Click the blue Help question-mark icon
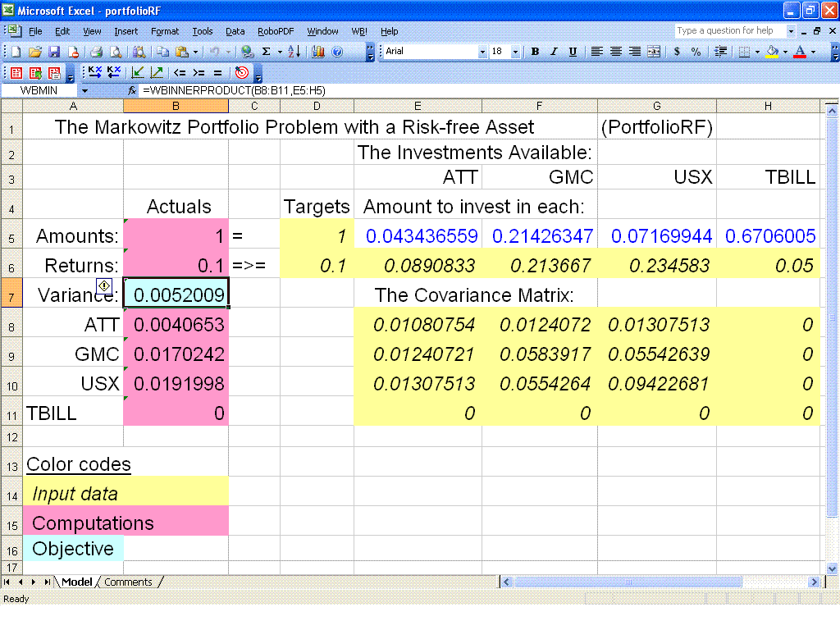 click(x=337, y=52)
